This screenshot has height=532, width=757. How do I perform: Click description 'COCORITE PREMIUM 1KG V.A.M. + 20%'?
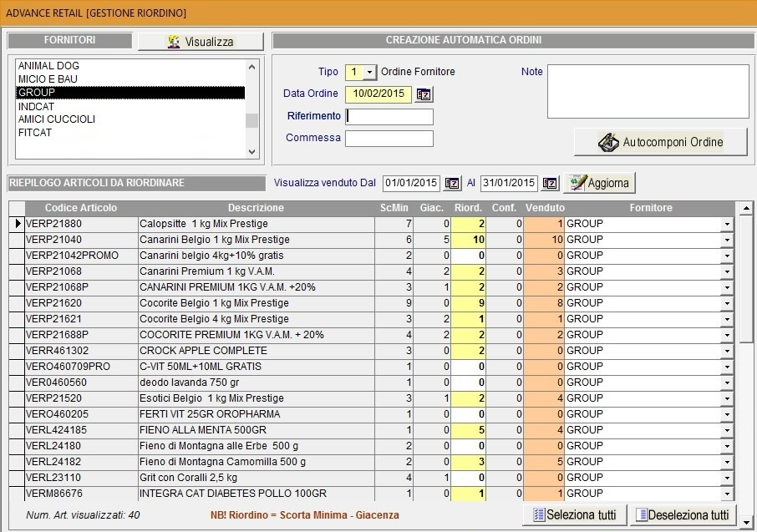256,335
